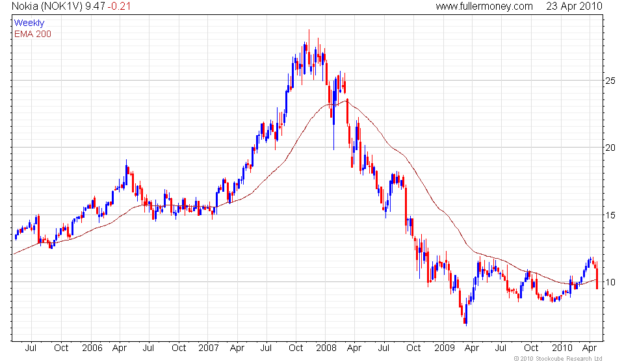Select the Weekly legend label
Viewport: 637px width, 364px height.
[29, 23]
